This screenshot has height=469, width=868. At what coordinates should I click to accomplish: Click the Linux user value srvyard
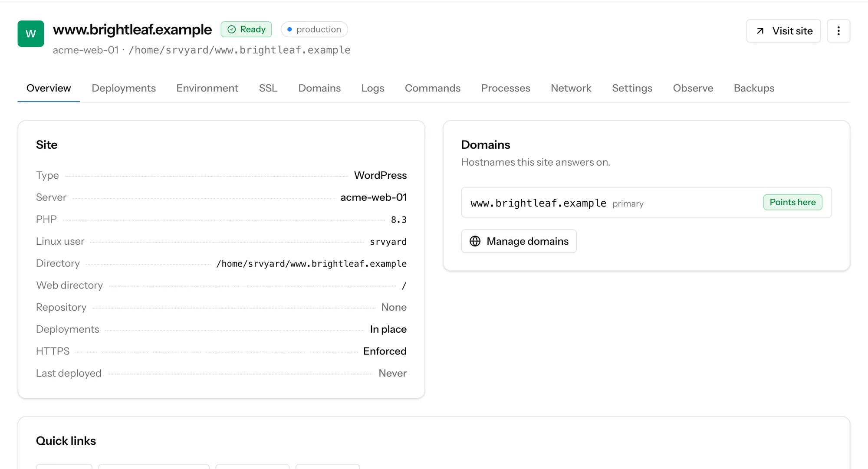tap(388, 242)
